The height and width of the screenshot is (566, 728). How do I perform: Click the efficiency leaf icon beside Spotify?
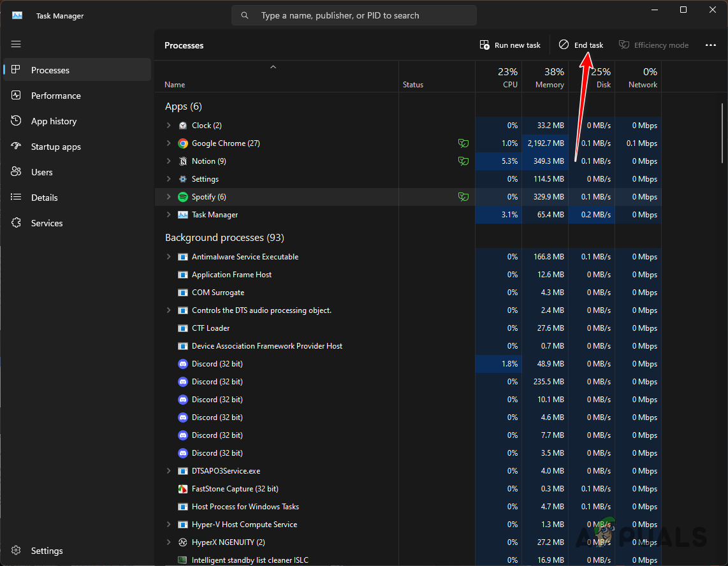tap(463, 196)
